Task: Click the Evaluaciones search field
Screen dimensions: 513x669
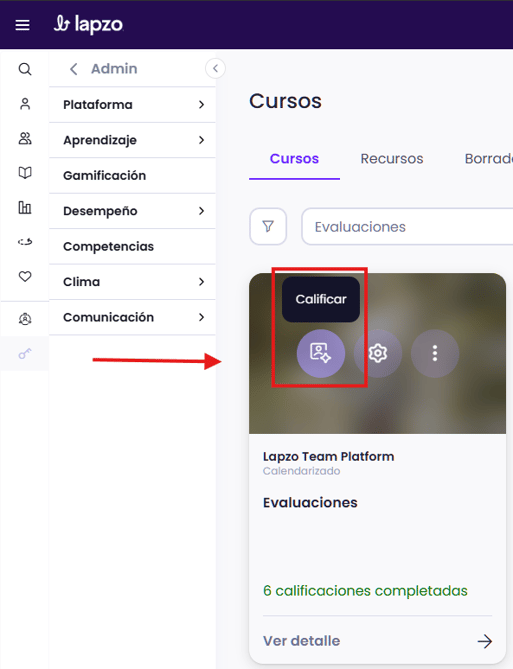Action: [x=408, y=227]
